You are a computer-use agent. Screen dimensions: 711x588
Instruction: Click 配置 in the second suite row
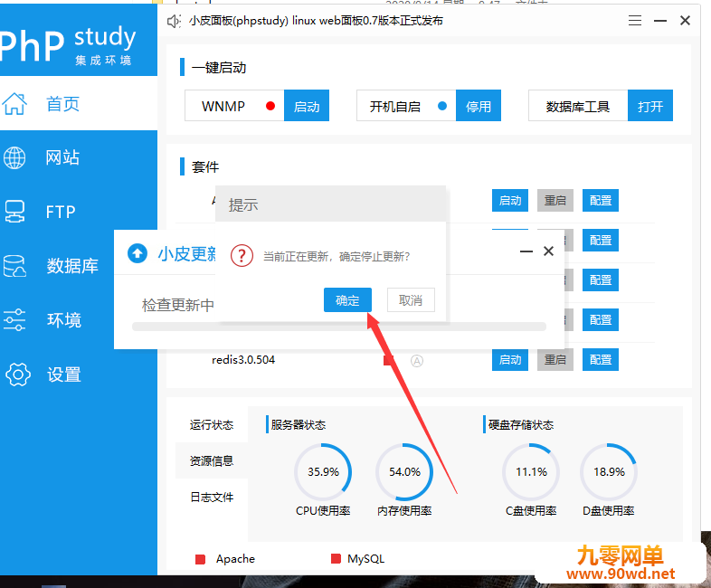(601, 241)
